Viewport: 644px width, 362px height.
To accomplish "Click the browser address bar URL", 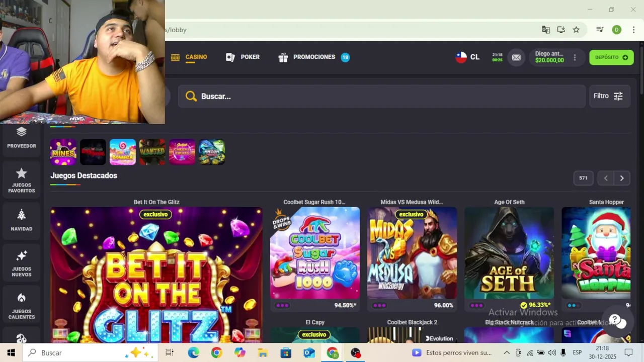I will tap(177, 30).
